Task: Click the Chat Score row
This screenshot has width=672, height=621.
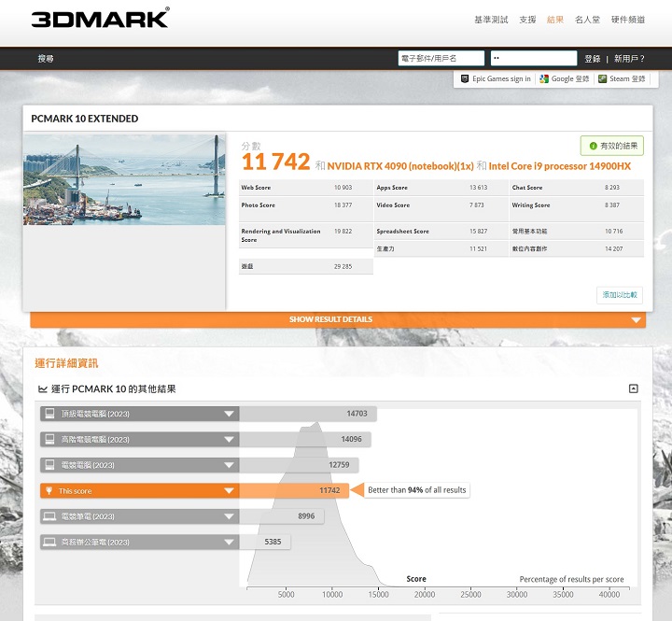Action: (x=577, y=188)
